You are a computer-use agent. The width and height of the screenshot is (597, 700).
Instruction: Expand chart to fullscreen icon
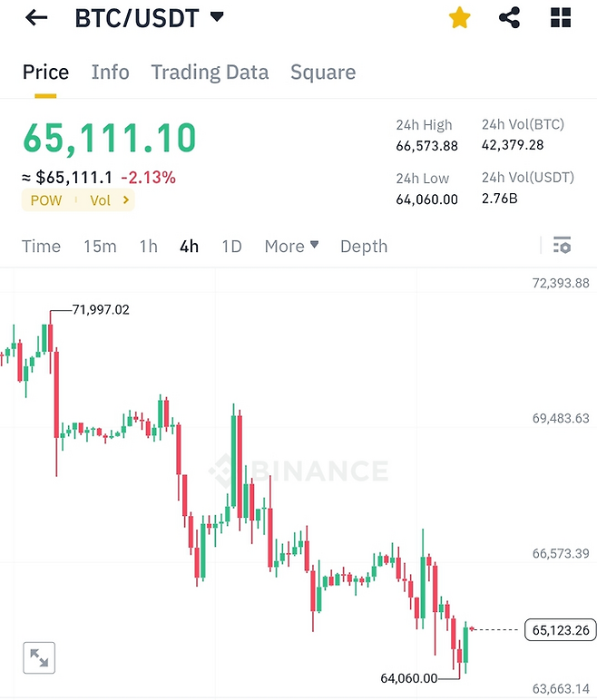(x=39, y=658)
